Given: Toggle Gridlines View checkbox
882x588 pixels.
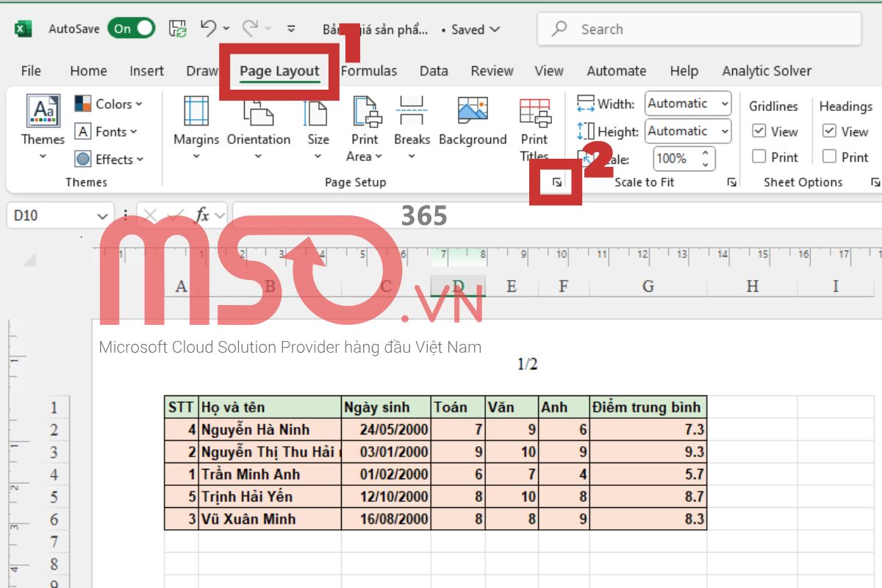Looking at the screenshot, I should (759, 132).
